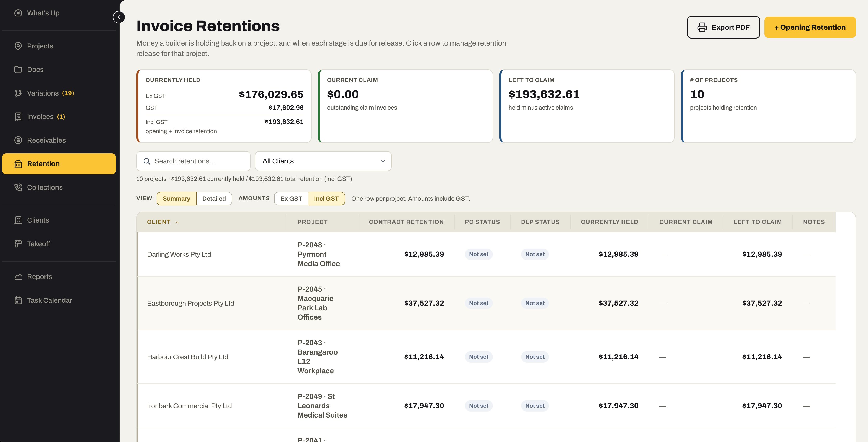The image size is (868, 442).
Task: Click the $176,029.65 Ex GST held amount
Action: (x=271, y=94)
